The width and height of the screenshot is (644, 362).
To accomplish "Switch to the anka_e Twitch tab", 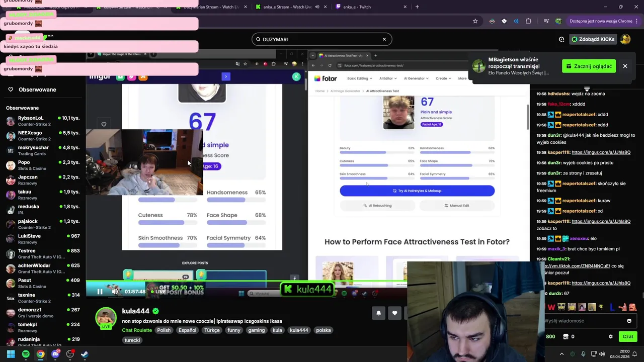I will pos(371,7).
